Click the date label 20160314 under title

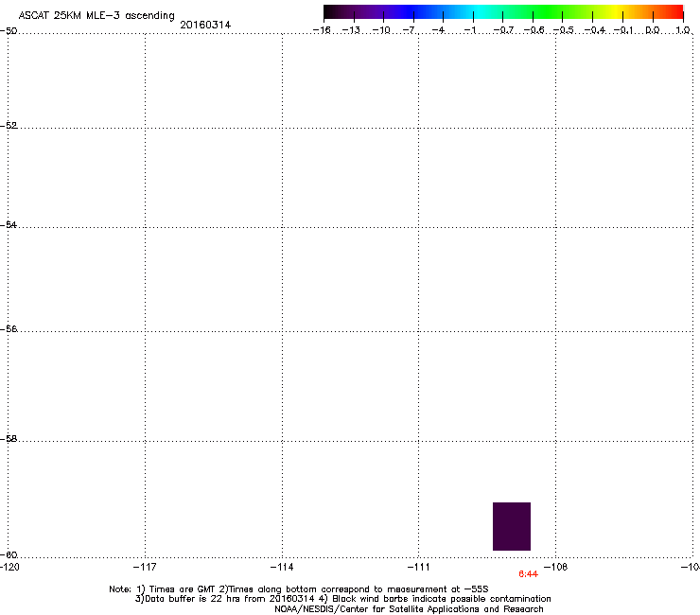click(x=205, y=25)
